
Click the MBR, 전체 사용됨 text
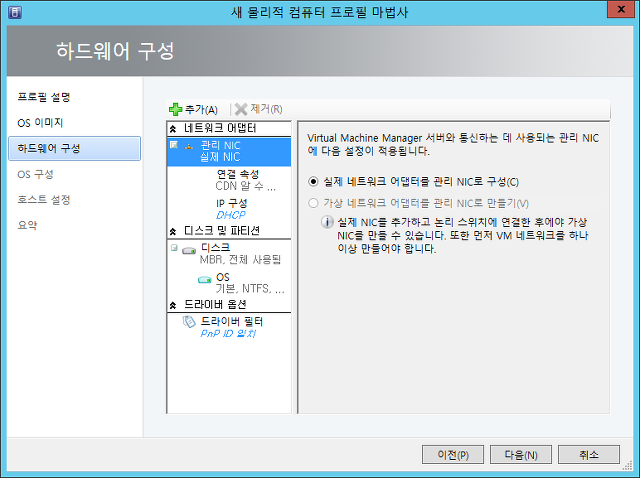(240, 260)
